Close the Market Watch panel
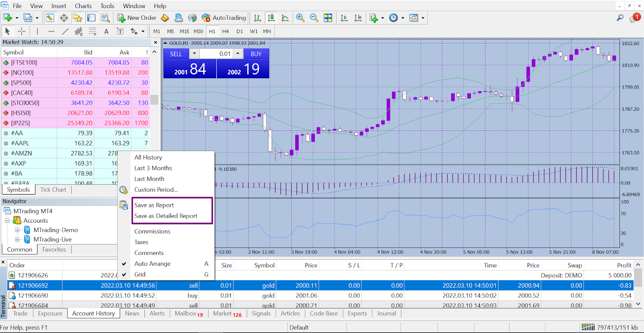The width and height of the screenshot is (644, 333). [156, 42]
